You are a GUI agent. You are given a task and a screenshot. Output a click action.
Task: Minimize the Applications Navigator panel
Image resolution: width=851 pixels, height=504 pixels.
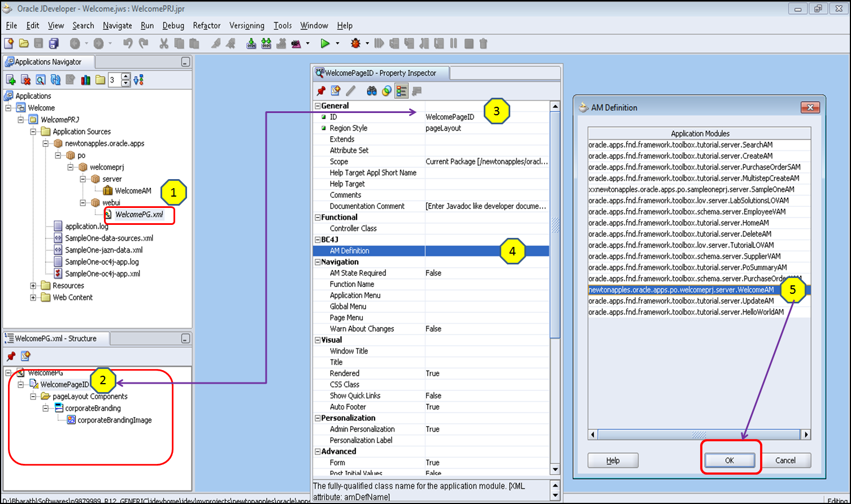click(185, 62)
